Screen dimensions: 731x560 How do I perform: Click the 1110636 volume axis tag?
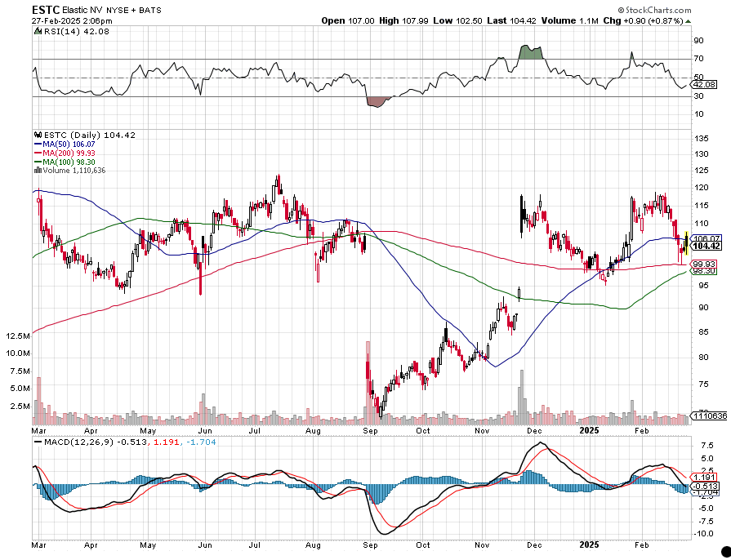coord(708,416)
